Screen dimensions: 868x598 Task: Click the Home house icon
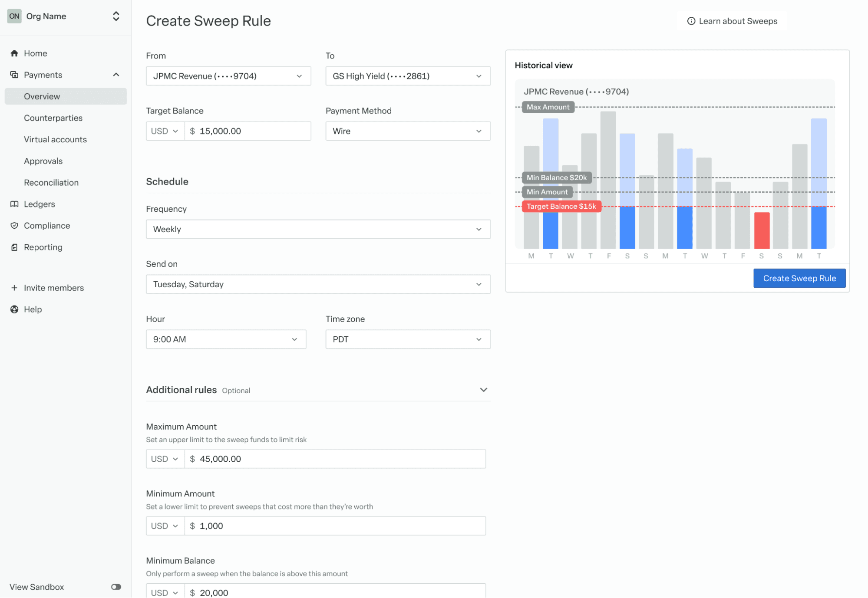coord(14,53)
